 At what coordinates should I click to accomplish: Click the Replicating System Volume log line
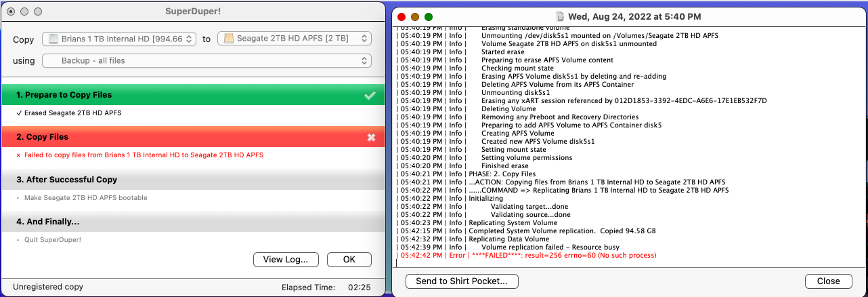pyautogui.click(x=476, y=223)
